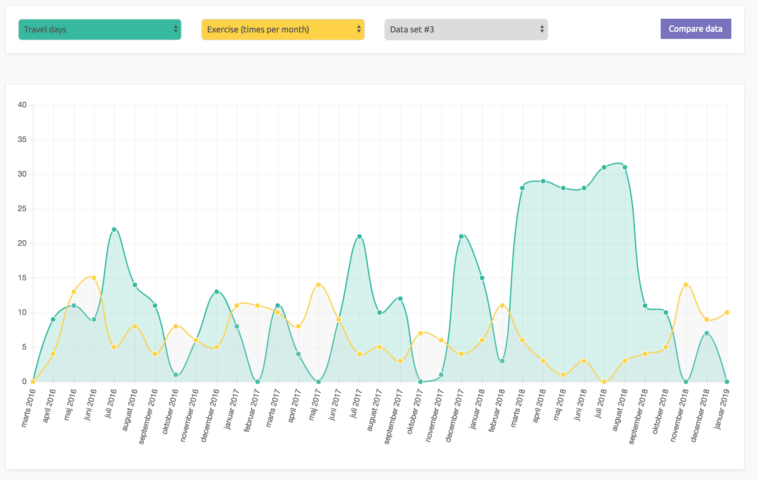Select green data point at august 2018

(625, 167)
